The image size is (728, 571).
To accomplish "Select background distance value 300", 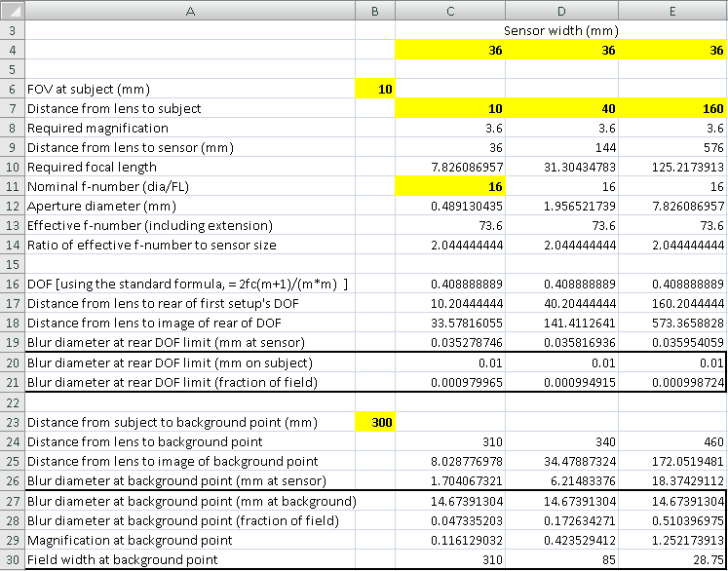I will tap(375, 422).
